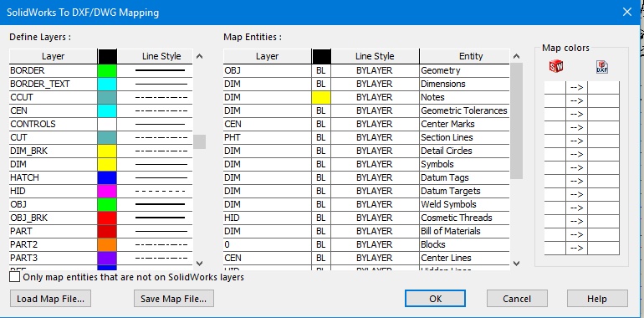Click the BORDER line style cell
Screen dimensions: 644x318
pyautogui.click(x=155, y=70)
